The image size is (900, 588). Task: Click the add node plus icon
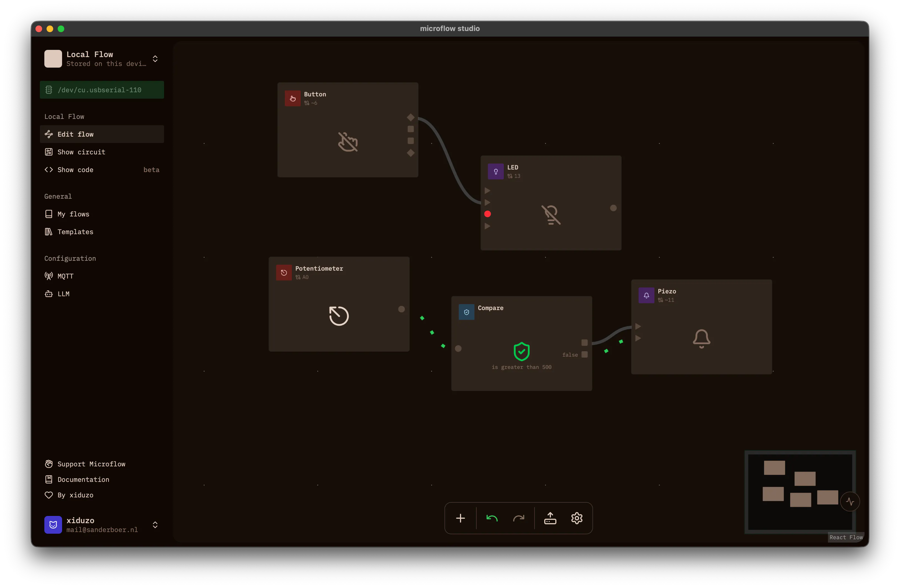coord(460,518)
